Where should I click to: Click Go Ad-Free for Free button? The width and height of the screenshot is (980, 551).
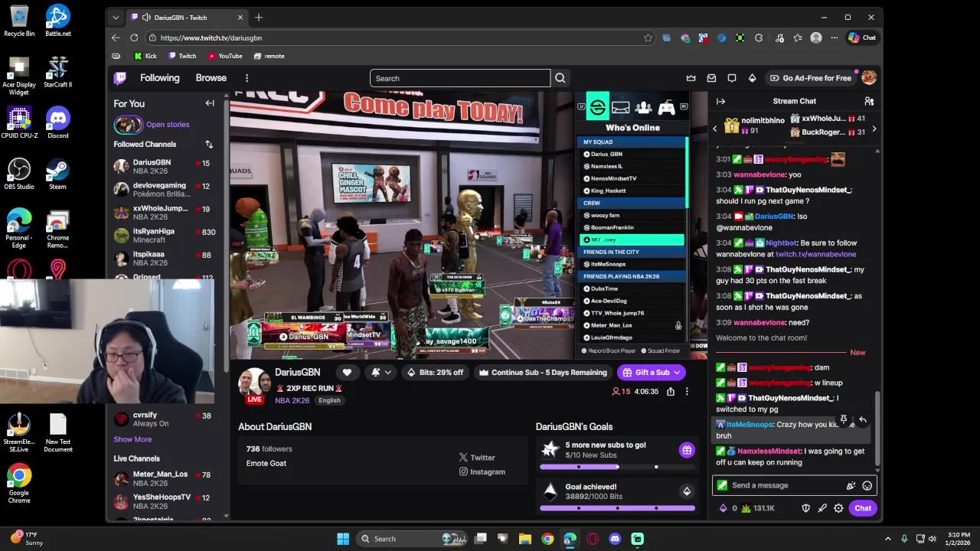click(811, 78)
